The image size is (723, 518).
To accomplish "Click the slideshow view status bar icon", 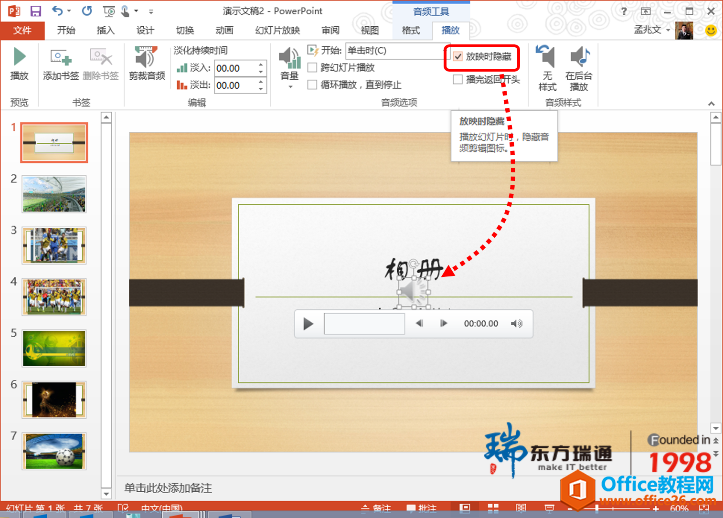I will click(x=549, y=508).
